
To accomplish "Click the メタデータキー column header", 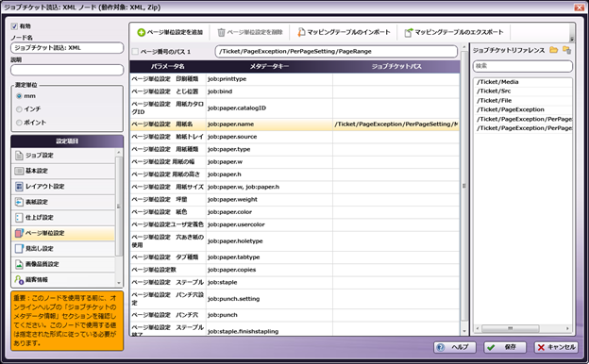I will tap(269, 66).
